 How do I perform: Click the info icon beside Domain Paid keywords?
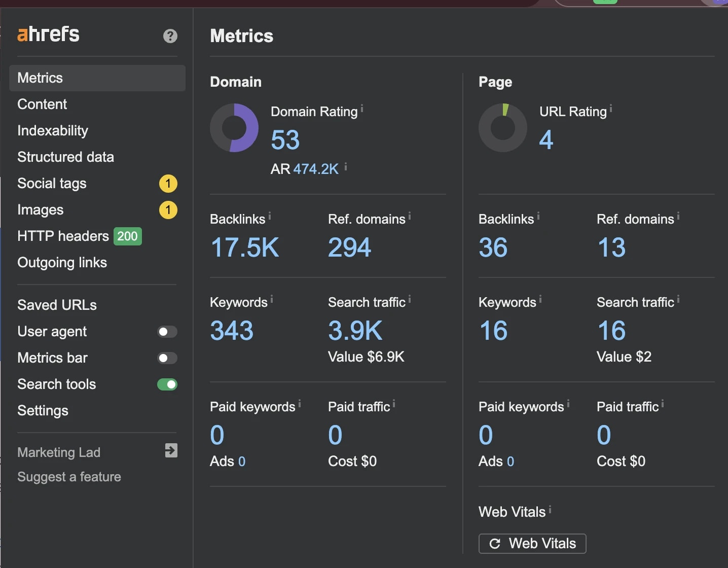click(300, 404)
